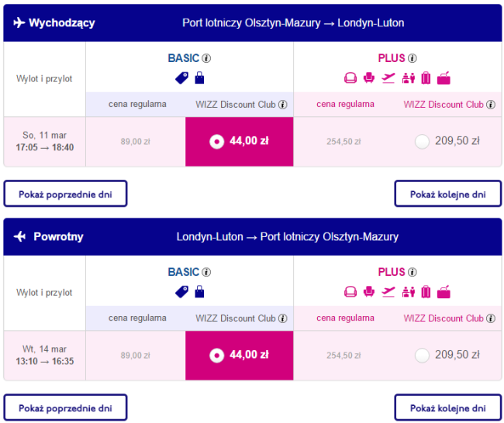Click the info icon next to outbound BASIC
The height and width of the screenshot is (423, 504).
pyautogui.click(x=206, y=58)
